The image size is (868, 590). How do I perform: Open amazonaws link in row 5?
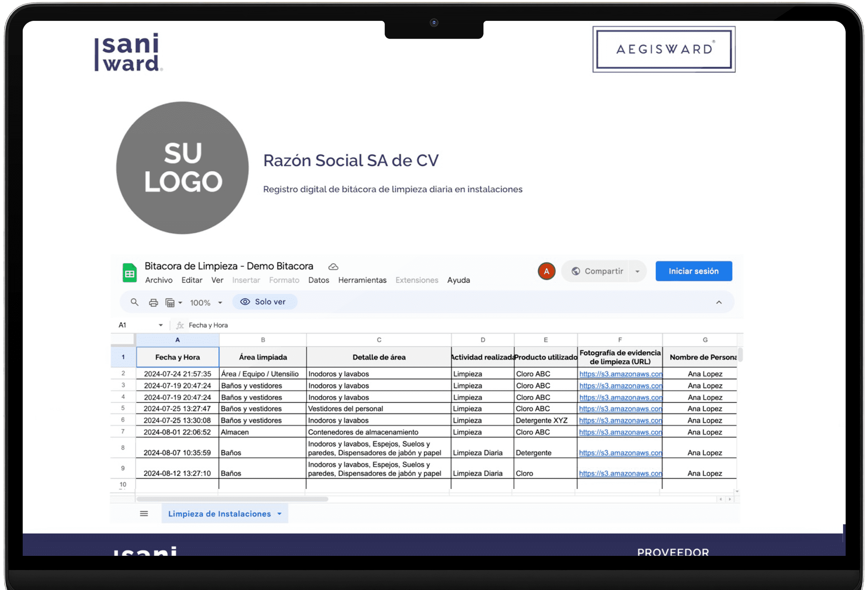620,408
